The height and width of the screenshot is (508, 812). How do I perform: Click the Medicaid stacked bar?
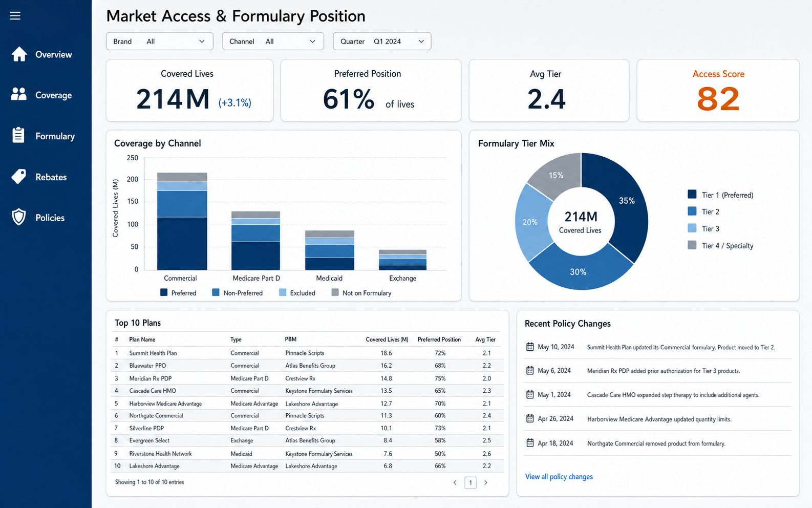click(x=330, y=250)
